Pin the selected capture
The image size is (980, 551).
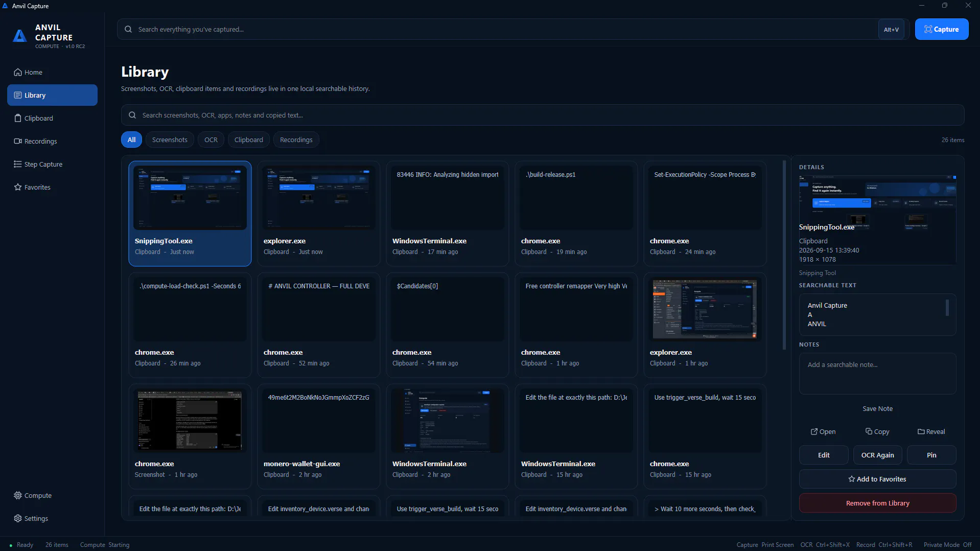(x=931, y=455)
